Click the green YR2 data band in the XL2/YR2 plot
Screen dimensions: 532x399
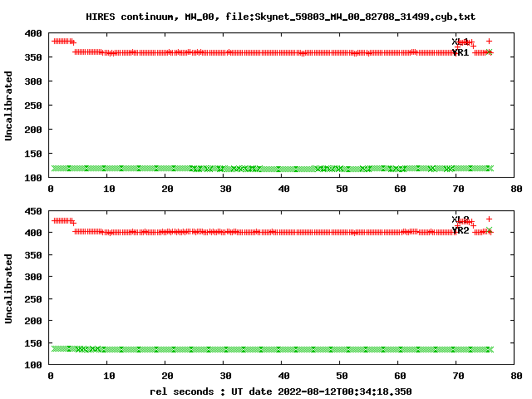pos(273,349)
